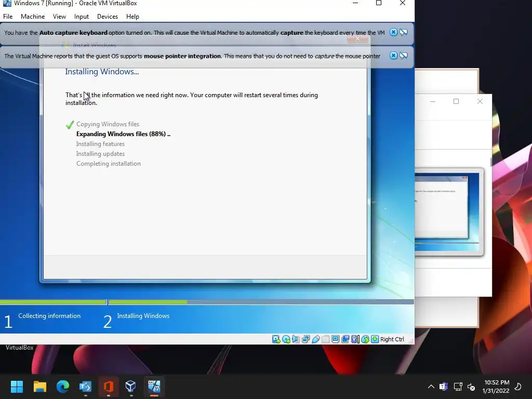Dismiss the mouse pointer integration notification
Image resolution: width=532 pixels, height=399 pixels.
pyautogui.click(x=393, y=55)
